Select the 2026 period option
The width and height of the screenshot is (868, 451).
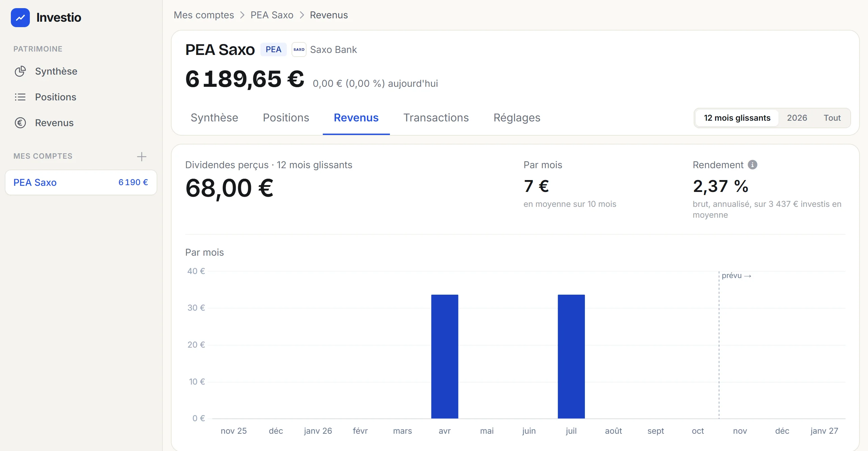point(797,118)
